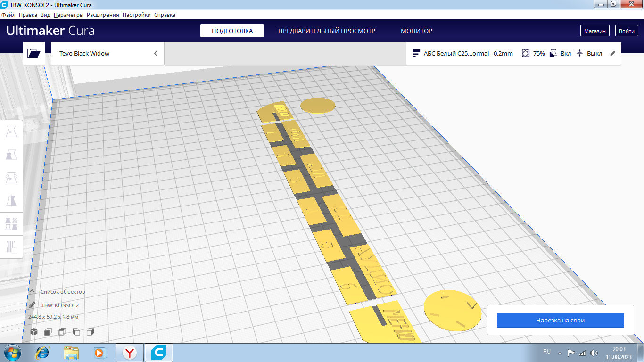Open the Правка menu
Viewport: 644px width, 362px height.
point(28,15)
